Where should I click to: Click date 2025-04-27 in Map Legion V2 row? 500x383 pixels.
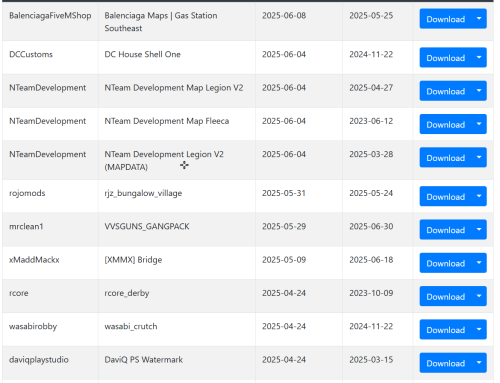pyautogui.click(x=371, y=88)
